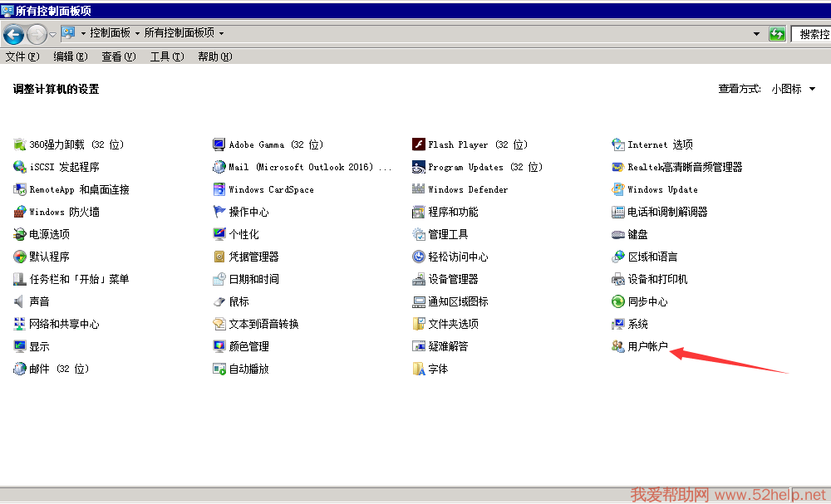The height and width of the screenshot is (504, 831).
Task: Click the 电源选项 icon
Action: pyautogui.click(x=20, y=234)
